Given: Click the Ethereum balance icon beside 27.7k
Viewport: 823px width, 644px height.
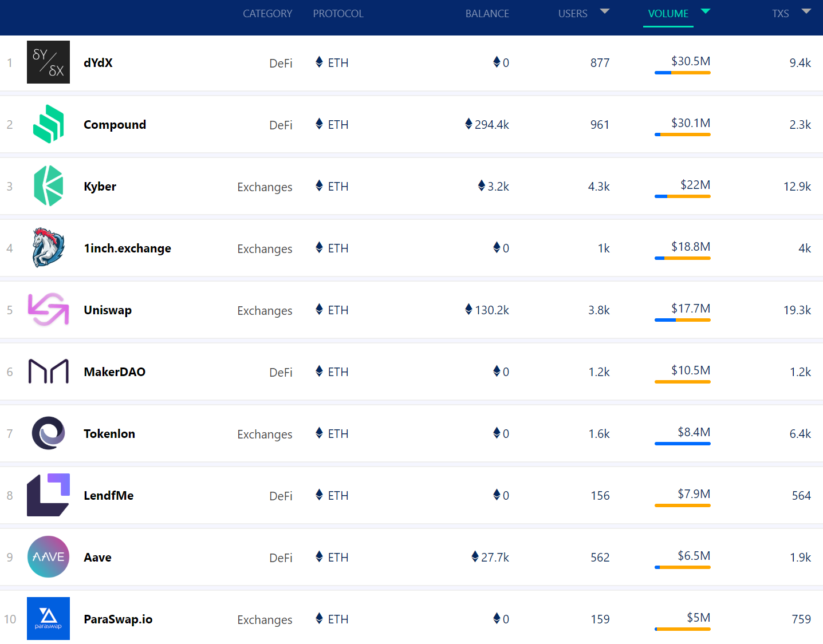Looking at the screenshot, I should pos(475,556).
